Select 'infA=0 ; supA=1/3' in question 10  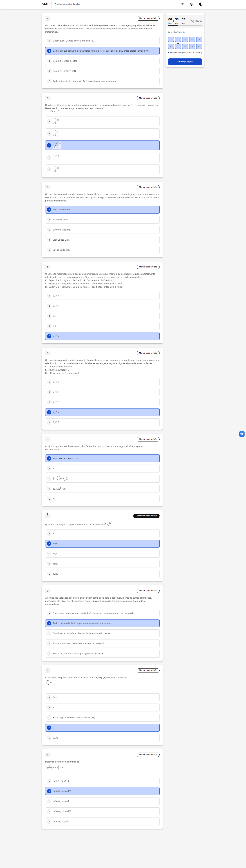102,811
